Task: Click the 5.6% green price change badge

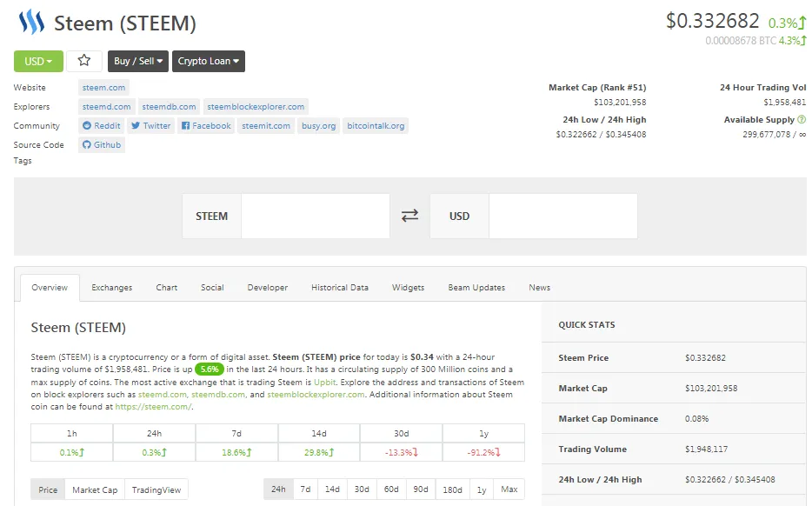Action: click(x=210, y=370)
